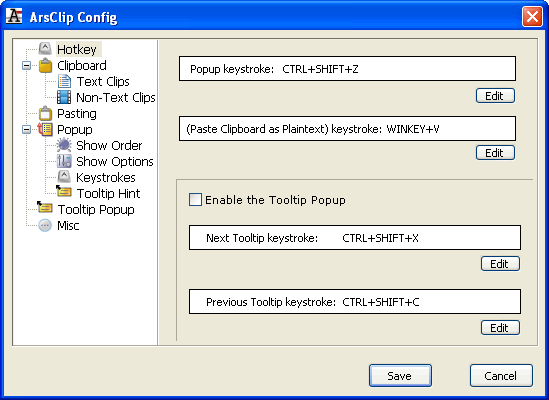This screenshot has height=400, width=549.
Task: Collapse the Clipboard tree node
Action: (26, 65)
